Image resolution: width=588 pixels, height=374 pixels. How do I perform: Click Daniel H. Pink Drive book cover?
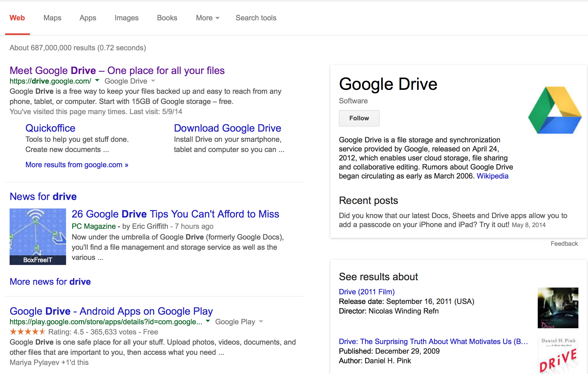point(557,355)
